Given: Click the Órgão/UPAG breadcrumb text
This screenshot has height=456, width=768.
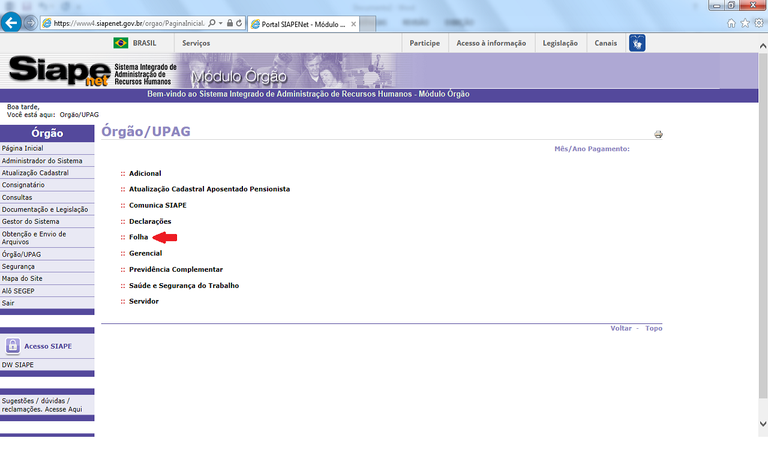Looking at the screenshot, I should tap(79, 115).
